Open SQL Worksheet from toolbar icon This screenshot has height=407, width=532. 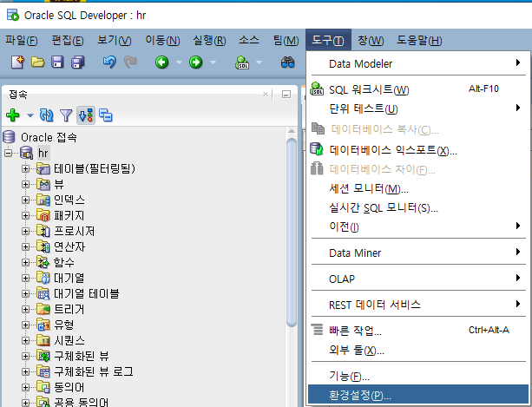242,62
